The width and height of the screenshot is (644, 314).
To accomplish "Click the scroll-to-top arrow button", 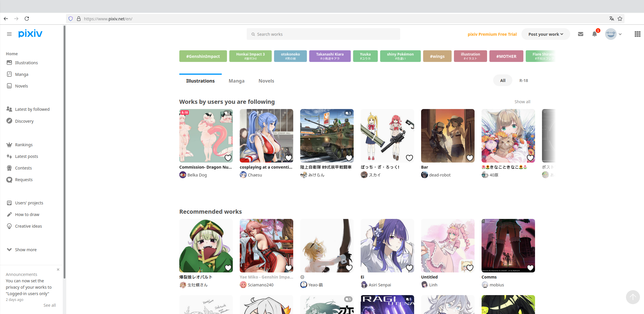I will click(x=633, y=297).
